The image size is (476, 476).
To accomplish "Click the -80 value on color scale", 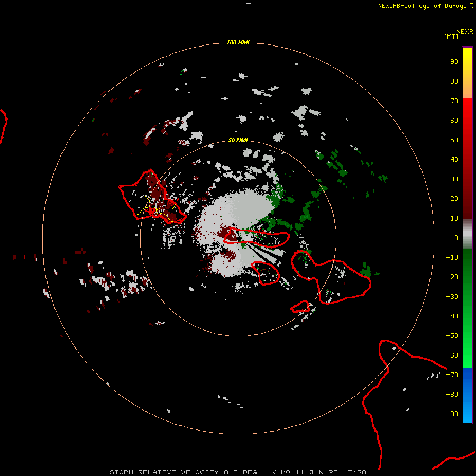I will point(452,395).
